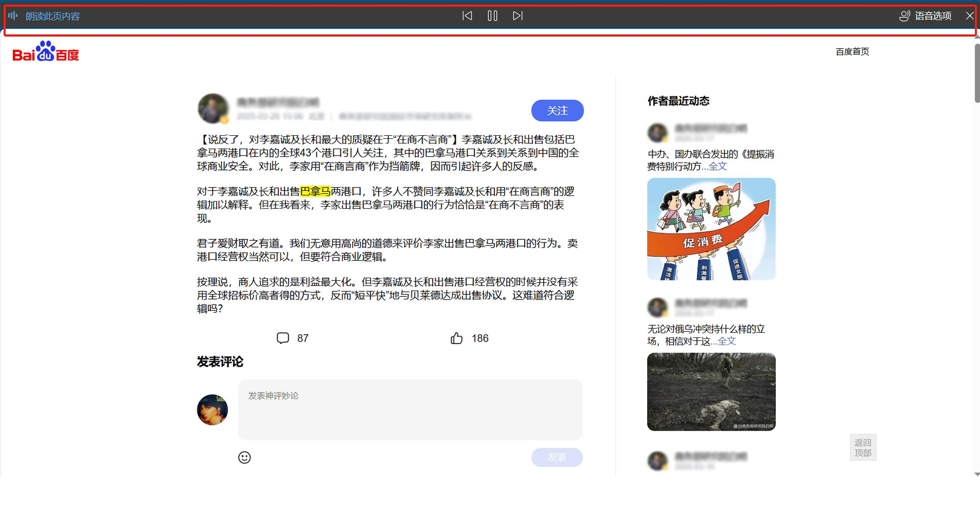Click inside the 发表神评妙论 comment field
The image size is (980, 514).
(x=410, y=409)
